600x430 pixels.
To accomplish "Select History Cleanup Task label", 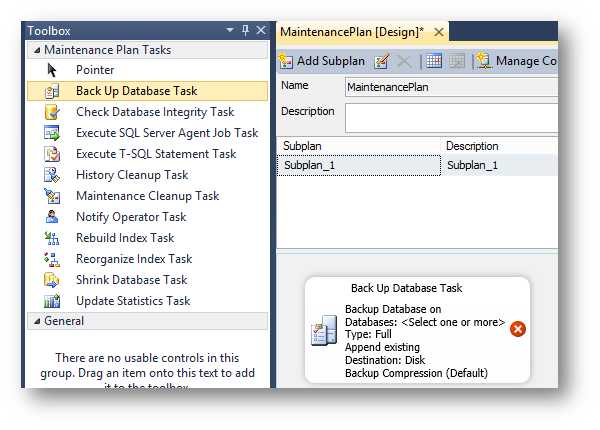I will [x=132, y=175].
